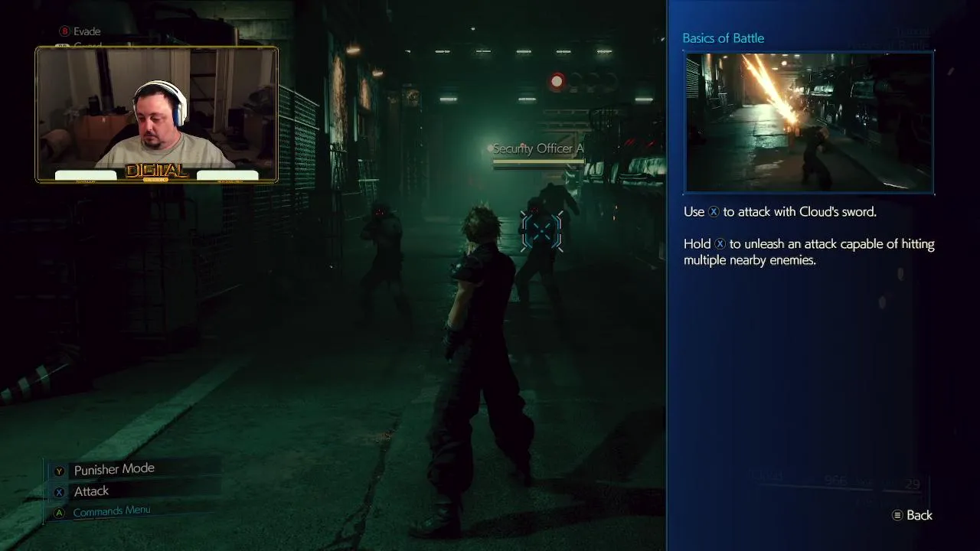This screenshot has height=551, width=980.
Task: Click the menu button icon beside Back
Action: 897,516
